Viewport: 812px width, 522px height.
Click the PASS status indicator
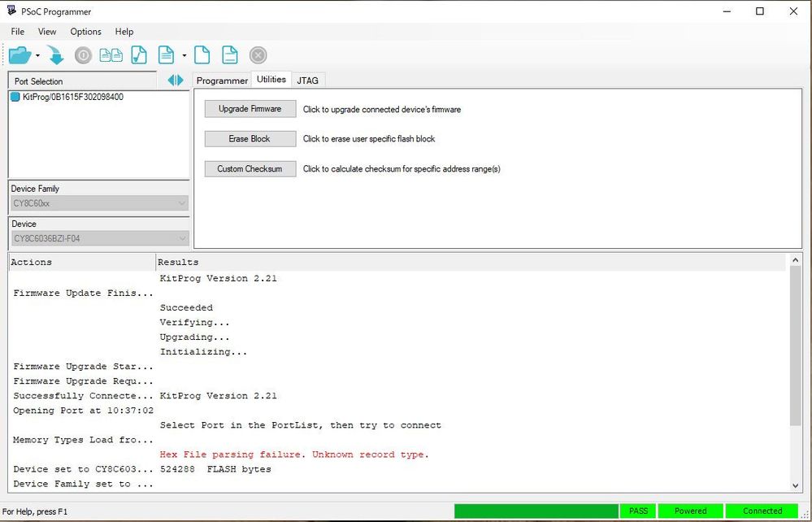[638, 511]
